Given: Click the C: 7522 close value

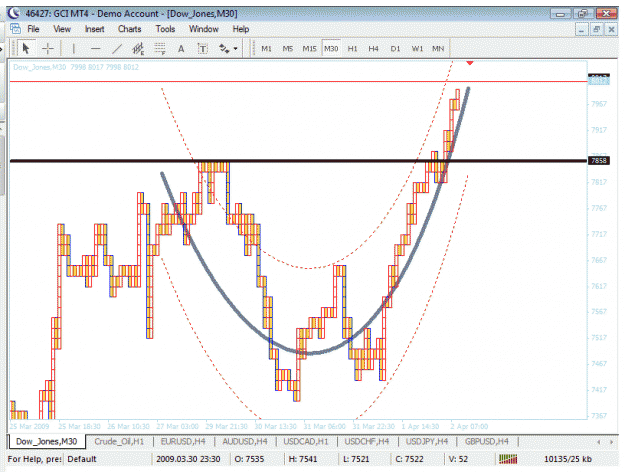Looking at the screenshot, I should point(409,459).
